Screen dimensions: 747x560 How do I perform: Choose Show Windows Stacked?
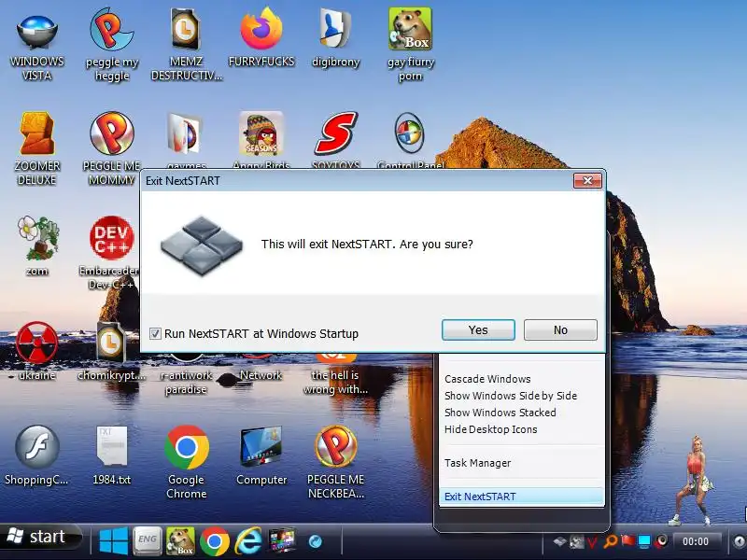(500, 413)
